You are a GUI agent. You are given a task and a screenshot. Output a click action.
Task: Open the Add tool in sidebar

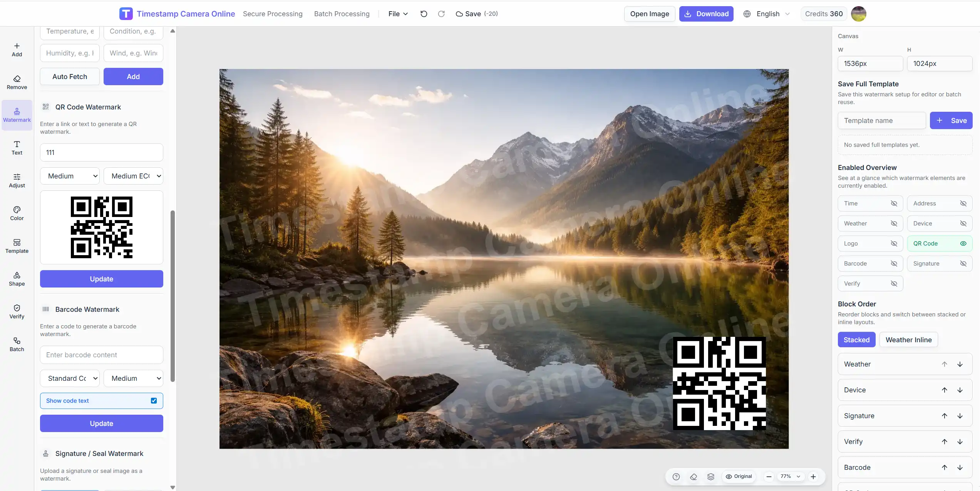17,50
